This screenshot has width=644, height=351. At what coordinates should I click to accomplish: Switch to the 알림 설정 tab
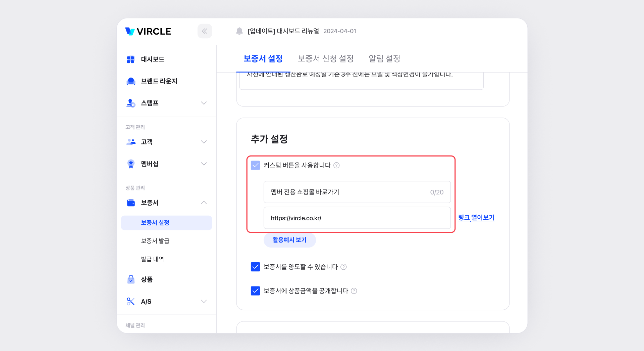tap(384, 59)
